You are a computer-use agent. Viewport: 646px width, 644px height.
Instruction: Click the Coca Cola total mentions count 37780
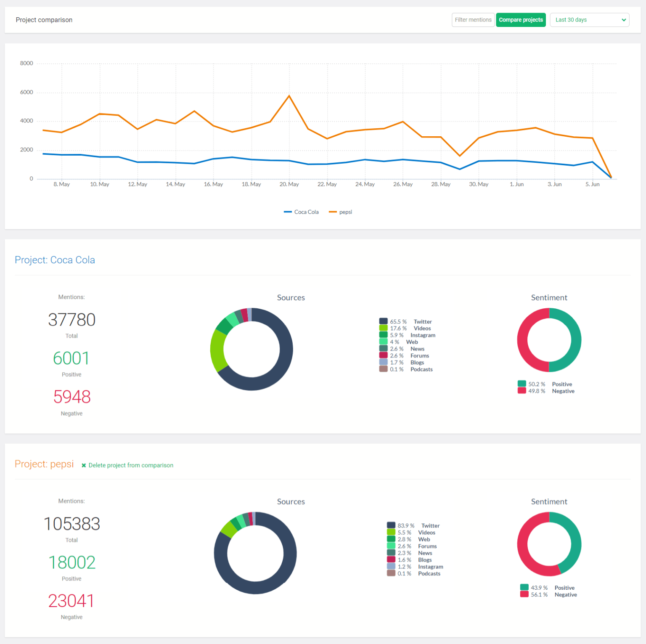pos(71,320)
